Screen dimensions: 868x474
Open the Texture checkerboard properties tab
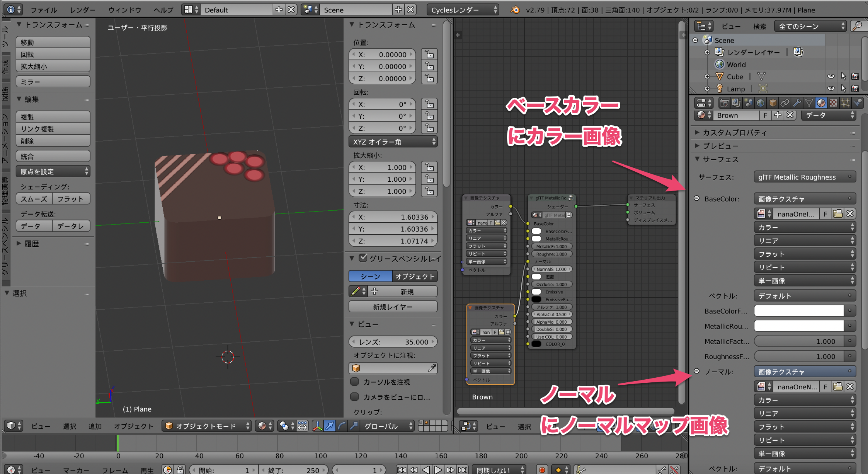click(x=834, y=103)
